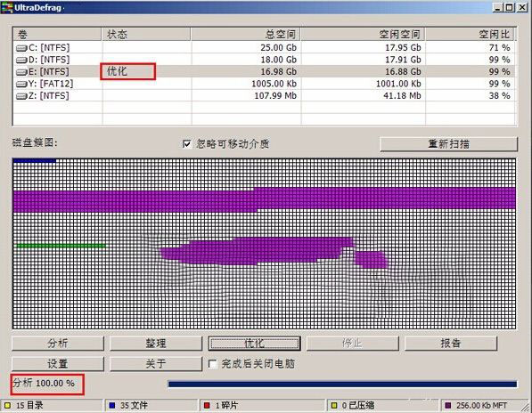Sort by the 空闲比 column header

tap(470, 34)
